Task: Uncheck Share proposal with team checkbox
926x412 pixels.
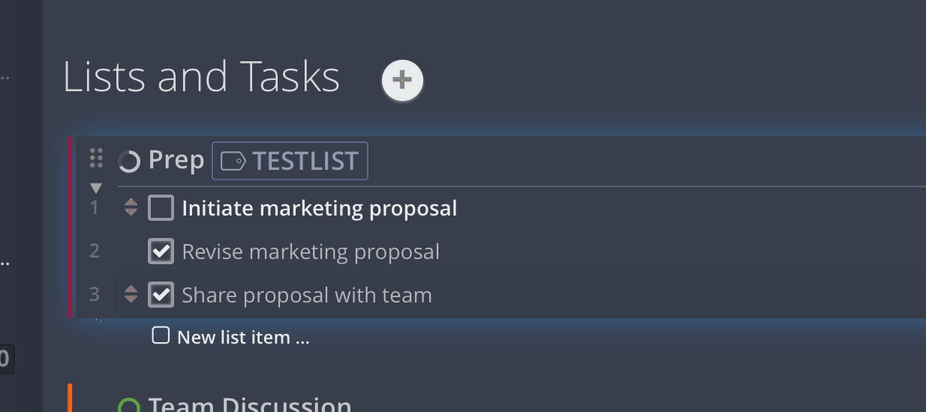Action: point(161,295)
